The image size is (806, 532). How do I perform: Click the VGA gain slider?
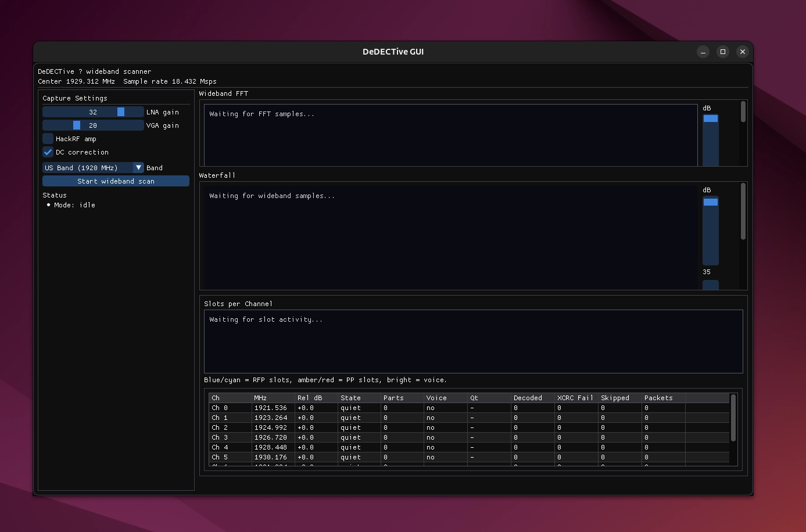tap(93, 125)
